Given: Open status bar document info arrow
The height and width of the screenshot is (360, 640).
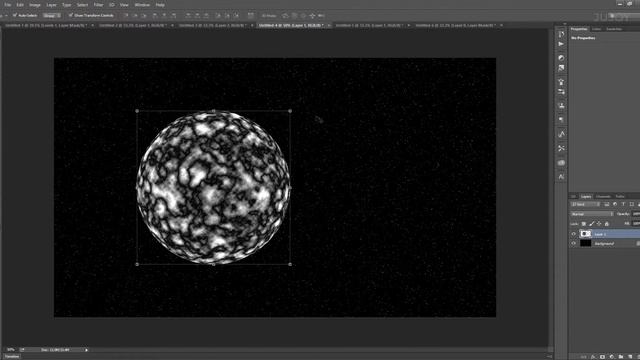Looking at the screenshot, I should (x=86, y=350).
